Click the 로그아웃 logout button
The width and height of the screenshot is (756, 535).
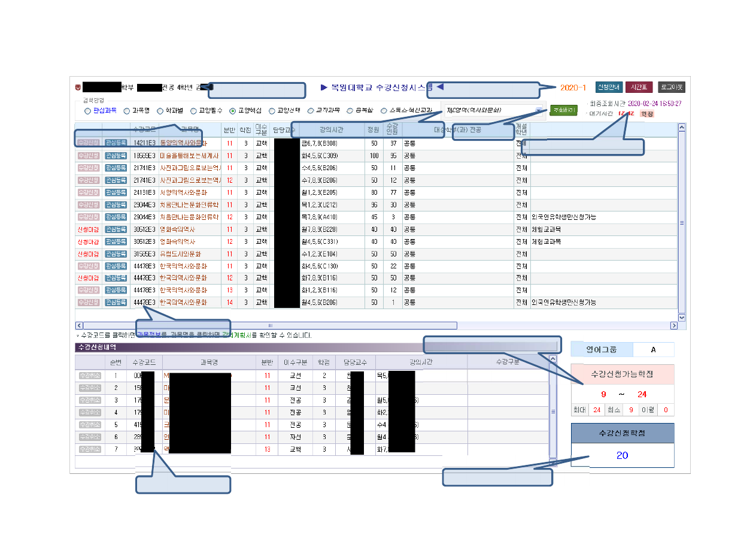point(671,87)
